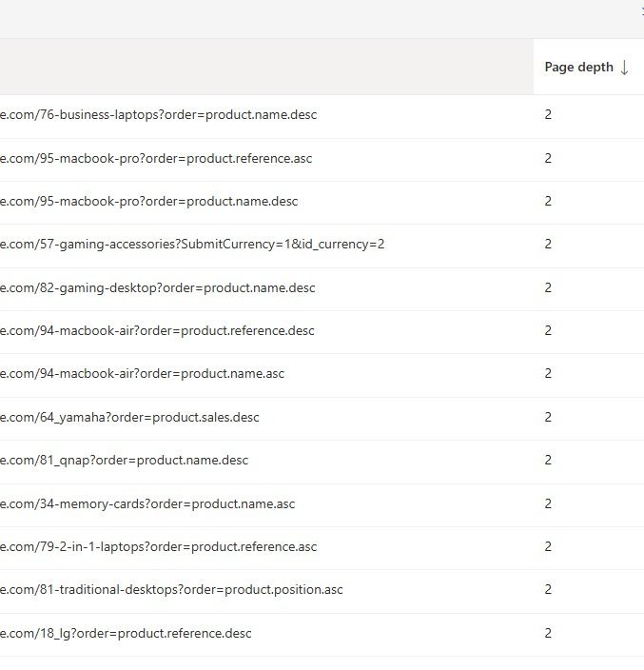Select the 79-2-in-1-laptops URL
The height and width of the screenshot is (670, 644).
click(159, 546)
